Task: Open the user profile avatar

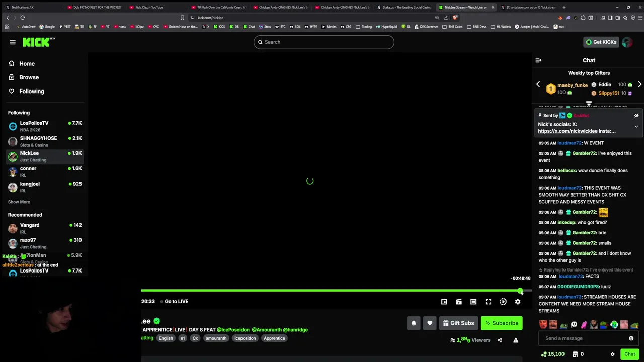Action: click(627, 42)
